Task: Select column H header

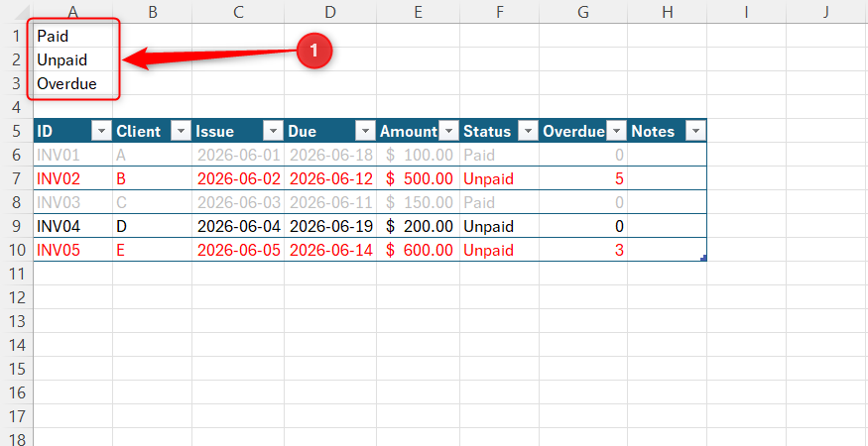Action: click(x=667, y=11)
